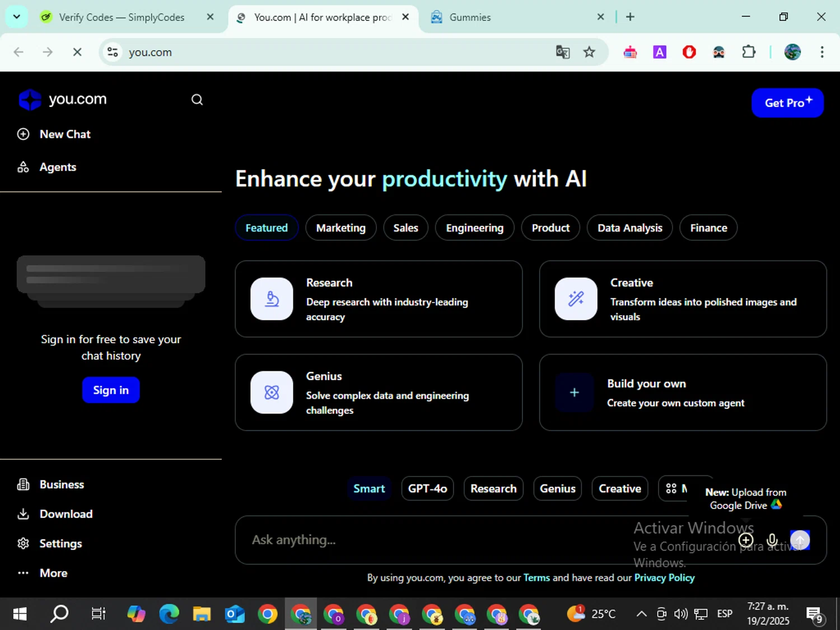Select the Sales category chip

point(405,228)
